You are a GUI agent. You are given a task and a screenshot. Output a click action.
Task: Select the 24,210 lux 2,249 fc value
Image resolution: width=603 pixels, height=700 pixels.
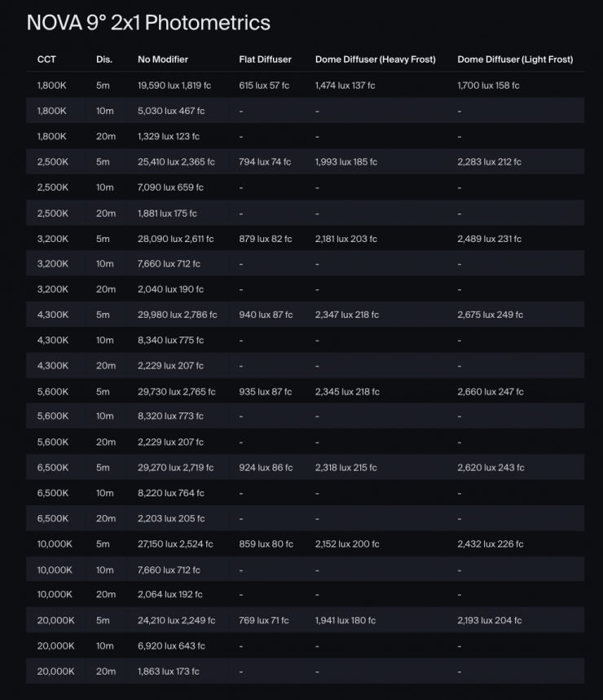pyautogui.click(x=176, y=620)
